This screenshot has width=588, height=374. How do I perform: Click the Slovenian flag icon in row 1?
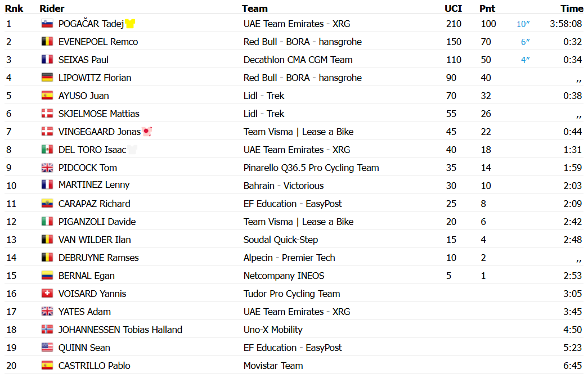(47, 24)
